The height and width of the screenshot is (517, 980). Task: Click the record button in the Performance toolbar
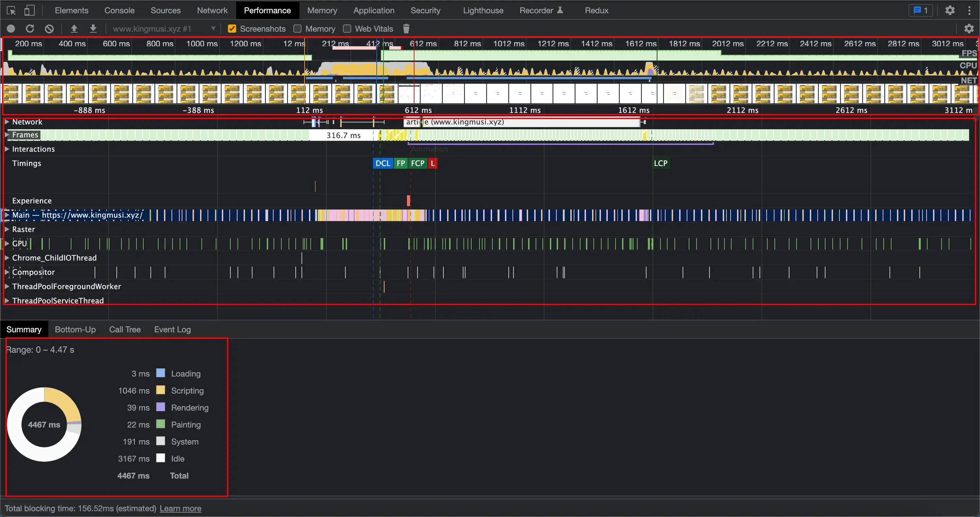11,29
